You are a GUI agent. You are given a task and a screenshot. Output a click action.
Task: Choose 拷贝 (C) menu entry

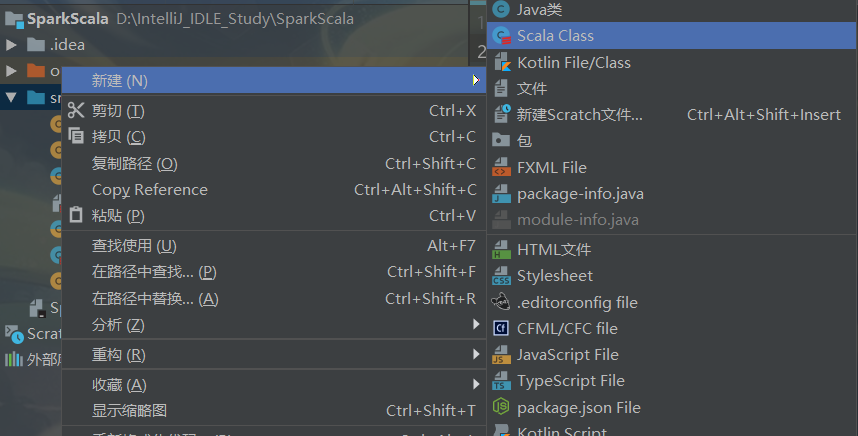(x=274, y=137)
